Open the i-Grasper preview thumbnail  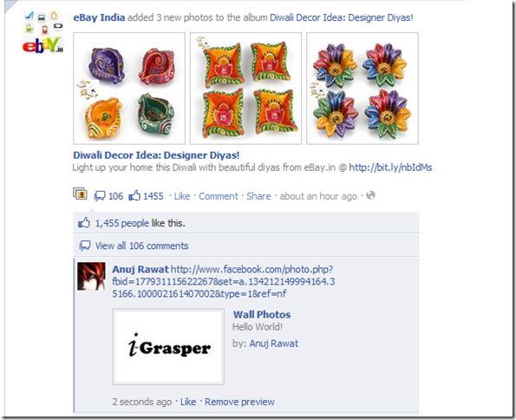pos(168,347)
